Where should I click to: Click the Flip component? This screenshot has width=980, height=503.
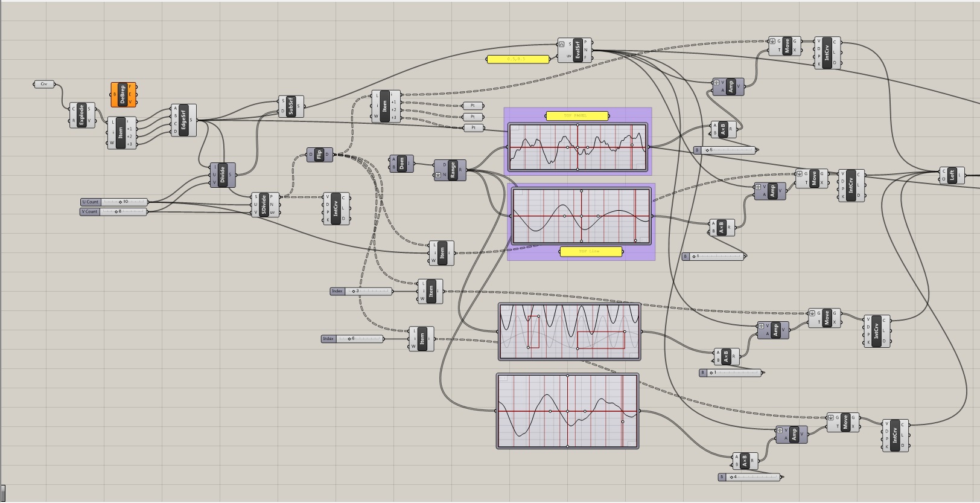pos(319,155)
